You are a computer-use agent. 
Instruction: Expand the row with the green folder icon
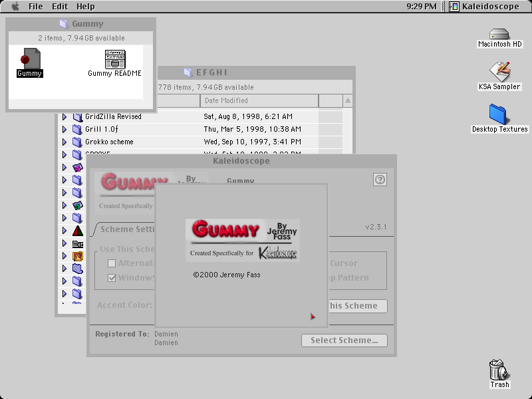coord(65,205)
